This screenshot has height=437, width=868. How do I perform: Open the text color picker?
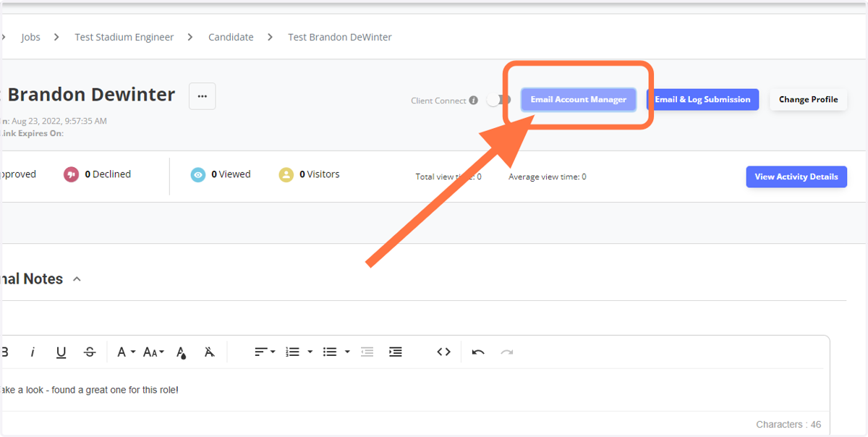pyautogui.click(x=182, y=352)
